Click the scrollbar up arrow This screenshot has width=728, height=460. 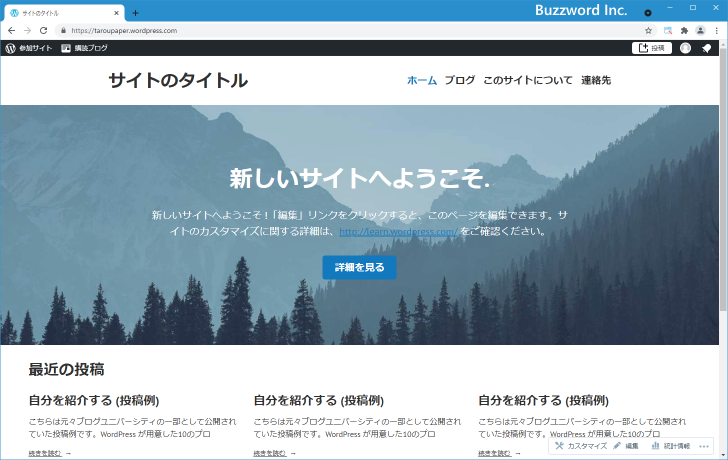723,44
